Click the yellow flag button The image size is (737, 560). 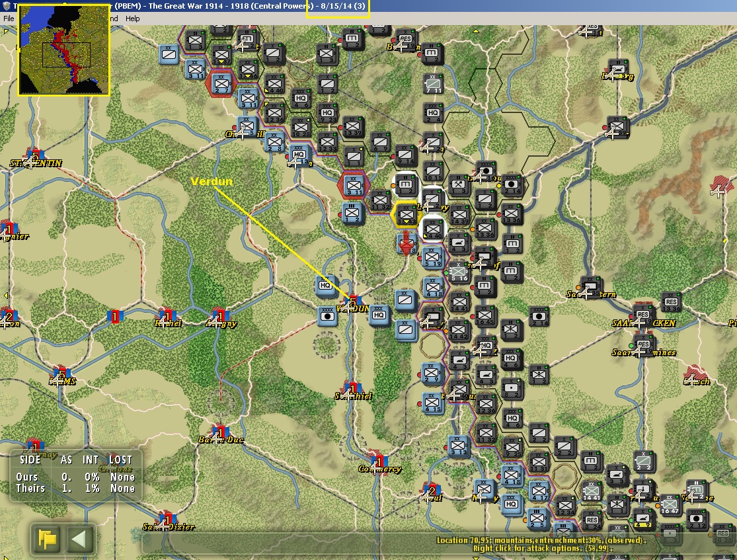coord(48,539)
